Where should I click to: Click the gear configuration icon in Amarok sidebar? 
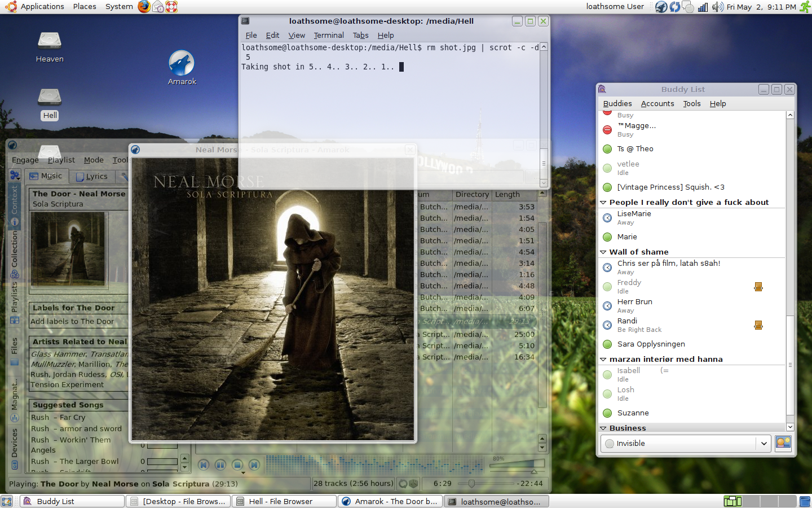[15, 176]
